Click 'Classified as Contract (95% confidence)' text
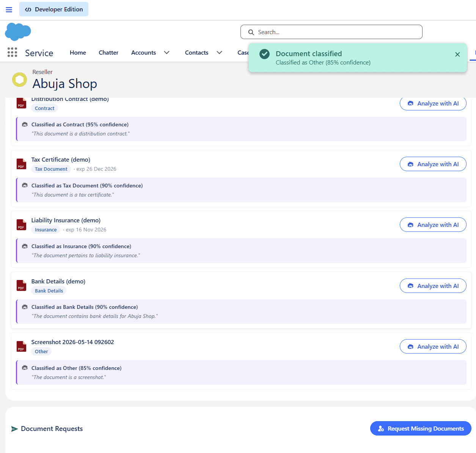This screenshot has width=476, height=453. coord(80,124)
